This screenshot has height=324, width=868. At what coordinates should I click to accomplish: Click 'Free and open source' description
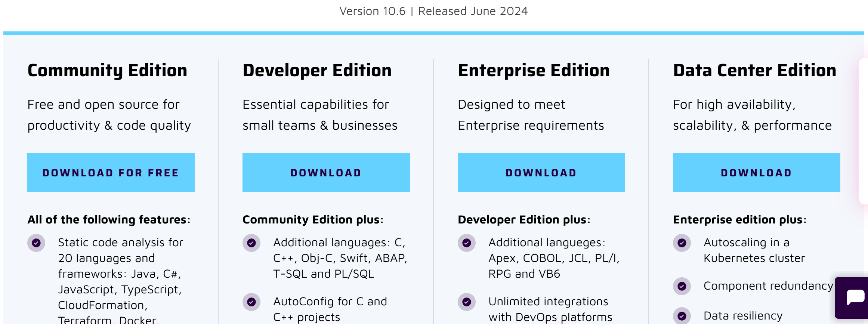point(109,115)
